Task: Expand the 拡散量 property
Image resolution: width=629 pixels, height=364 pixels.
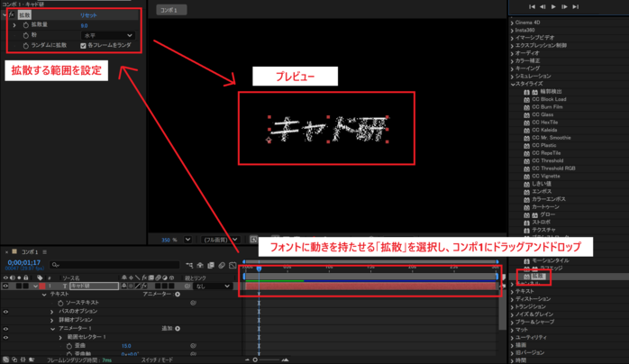Action: [x=14, y=25]
